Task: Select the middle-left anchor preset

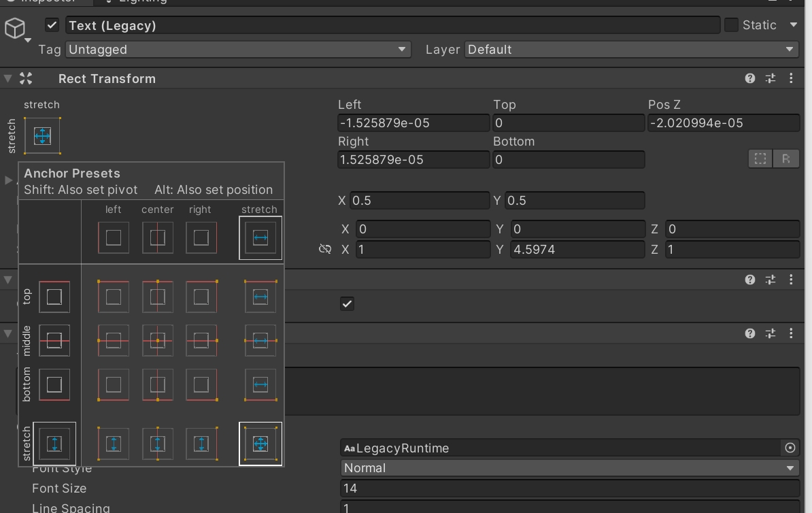Action: click(x=114, y=340)
